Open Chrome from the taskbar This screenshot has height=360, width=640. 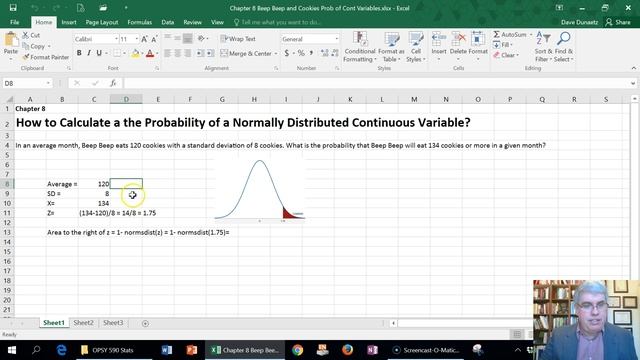pos(298,350)
